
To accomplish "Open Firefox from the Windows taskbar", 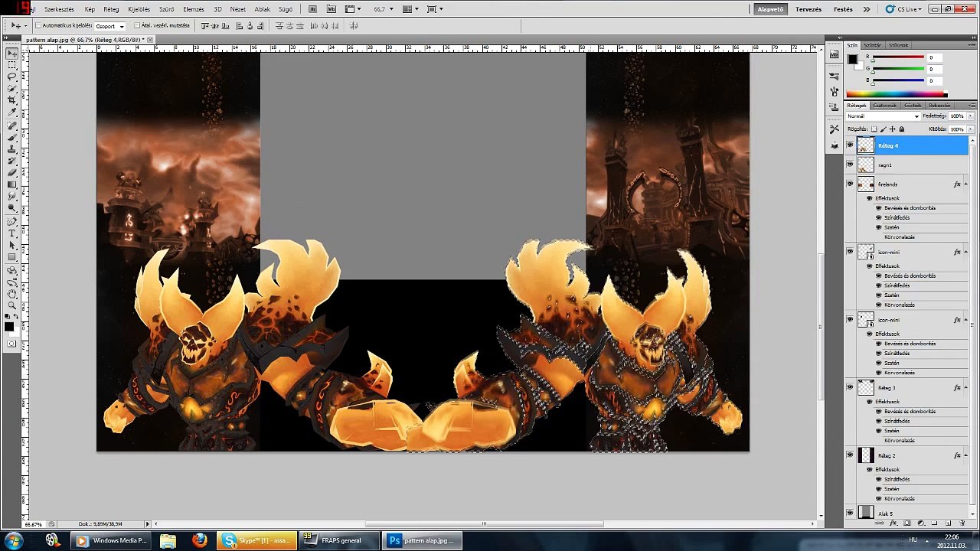I will (199, 540).
